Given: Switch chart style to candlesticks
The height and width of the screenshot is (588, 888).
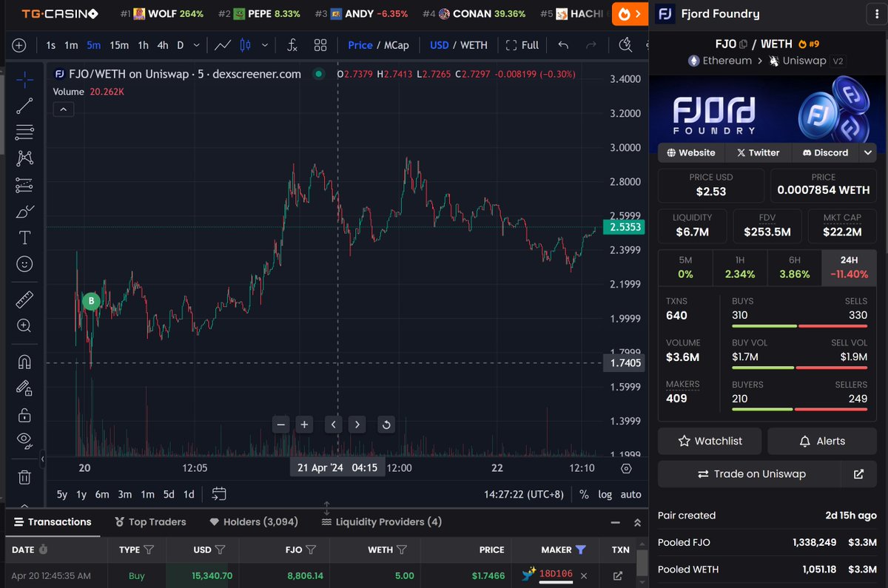Looking at the screenshot, I should pos(246,45).
